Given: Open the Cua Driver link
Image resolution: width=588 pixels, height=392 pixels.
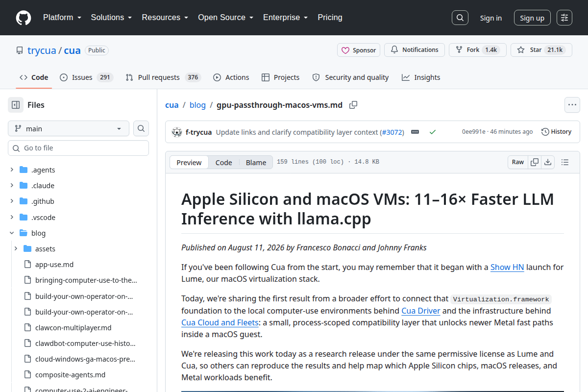Looking at the screenshot, I should pyautogui.click(x=421, y=311).
